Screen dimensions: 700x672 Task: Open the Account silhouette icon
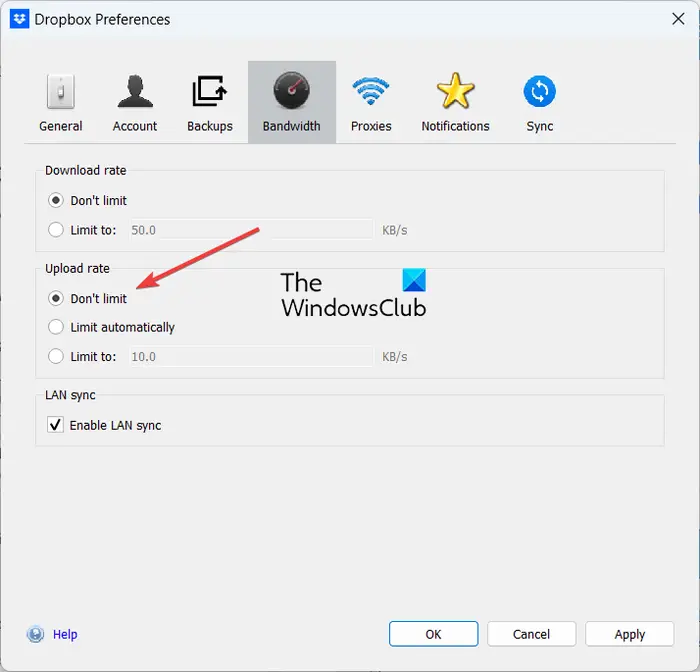point(135,92)
